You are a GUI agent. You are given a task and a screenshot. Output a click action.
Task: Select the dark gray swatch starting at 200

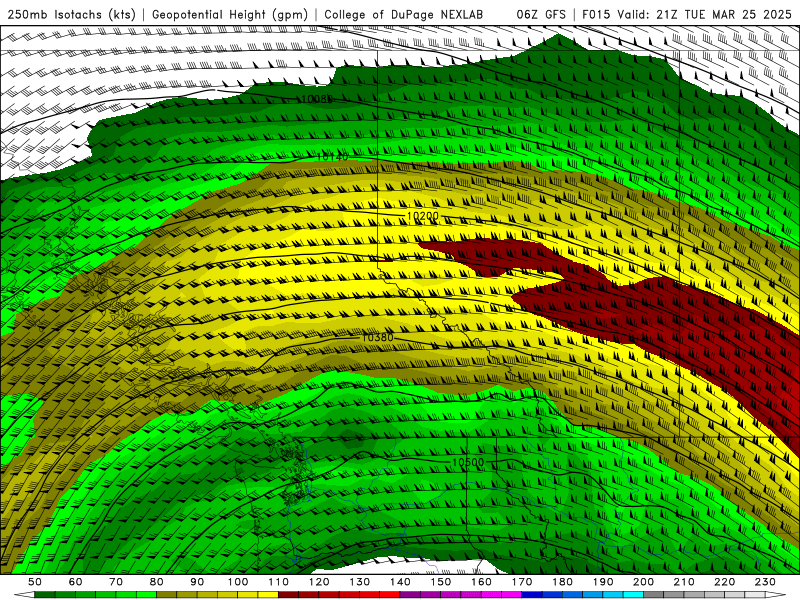[654, 595]
